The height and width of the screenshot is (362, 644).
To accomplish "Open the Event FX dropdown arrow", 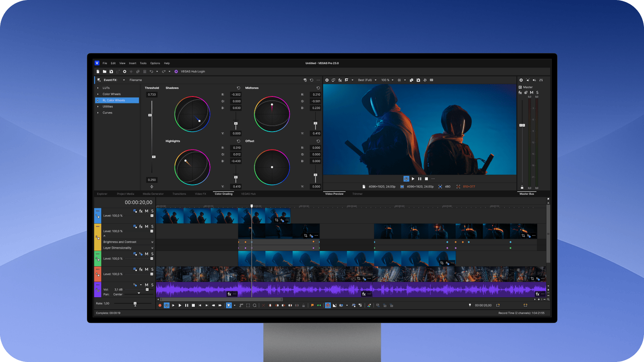I will (124, 80).
